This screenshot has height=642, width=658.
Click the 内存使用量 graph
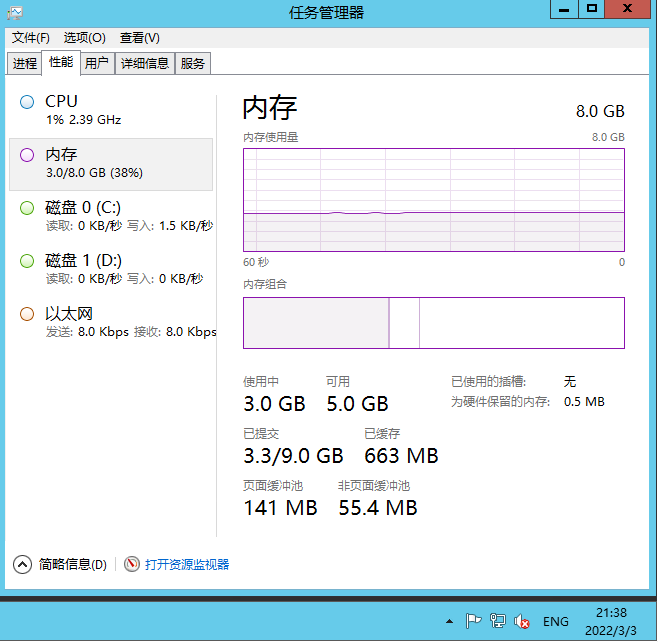pyautogui.click(x=434, y=200)
